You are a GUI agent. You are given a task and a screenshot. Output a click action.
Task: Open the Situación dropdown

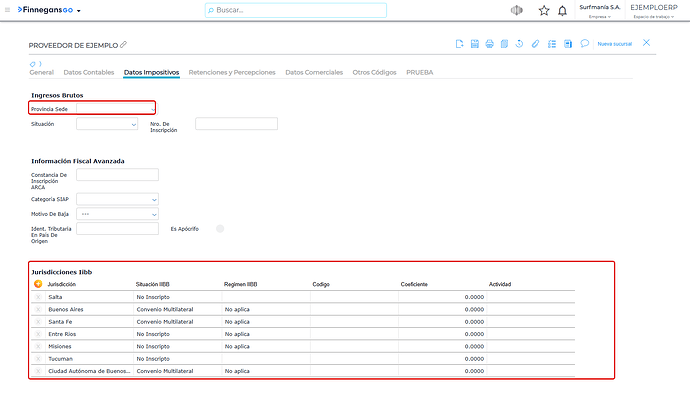pyautogui.click(x=133, y=124)
